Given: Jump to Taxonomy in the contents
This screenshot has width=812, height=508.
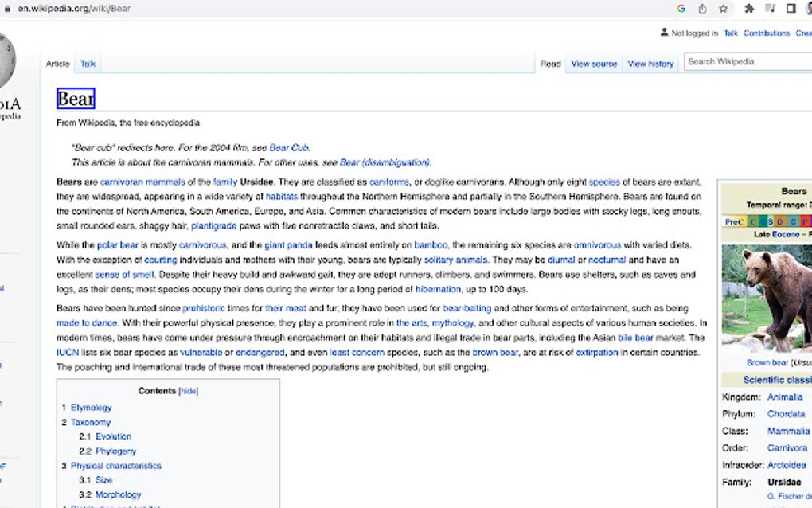Looking at the screenshot, I should [x=91, y=422].
